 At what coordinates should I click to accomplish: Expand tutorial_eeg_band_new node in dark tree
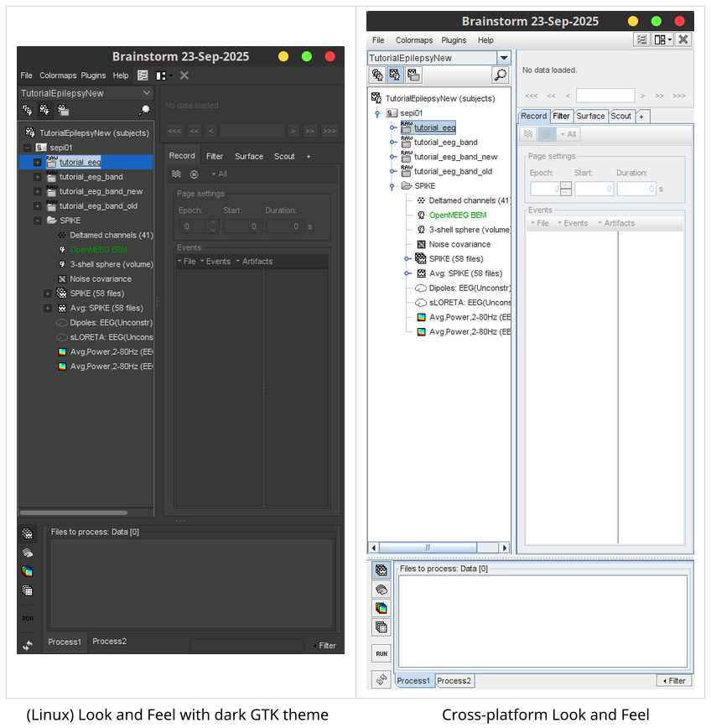click(37, 192)
